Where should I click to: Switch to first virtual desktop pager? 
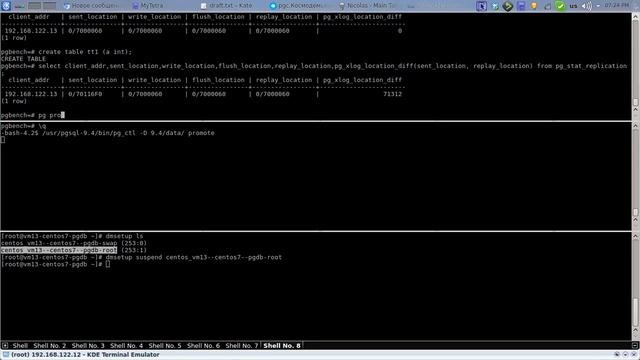[x=35, y=6]
